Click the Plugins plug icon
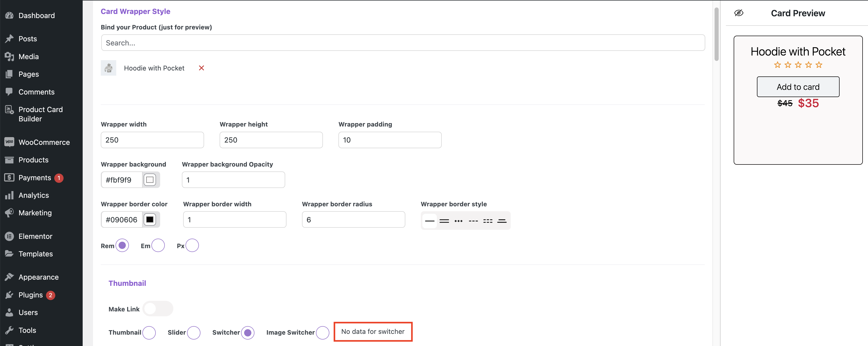This screenshot has height=346, width=868. (x=10, y=295)
